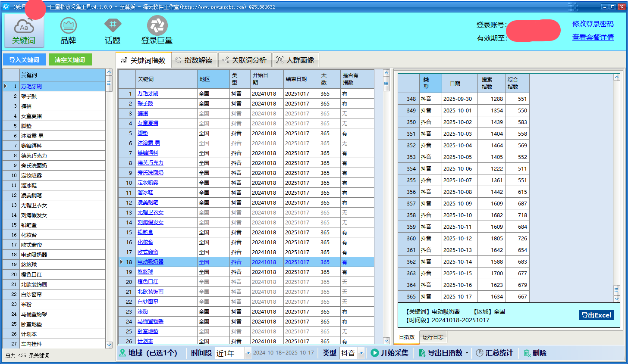Open the 话题 (Topic) hashtag icon
The width and height of the screenshot is (628, 364).
[113, 25]
